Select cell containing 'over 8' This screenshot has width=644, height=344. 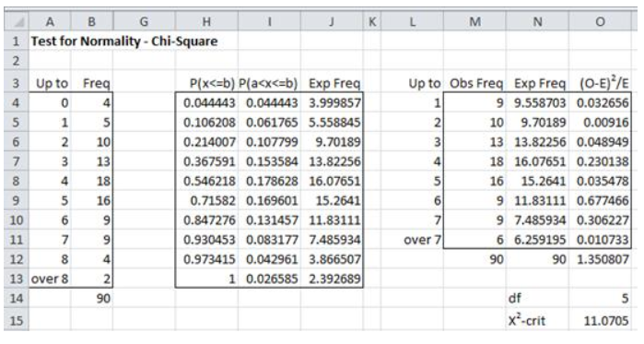50,279
